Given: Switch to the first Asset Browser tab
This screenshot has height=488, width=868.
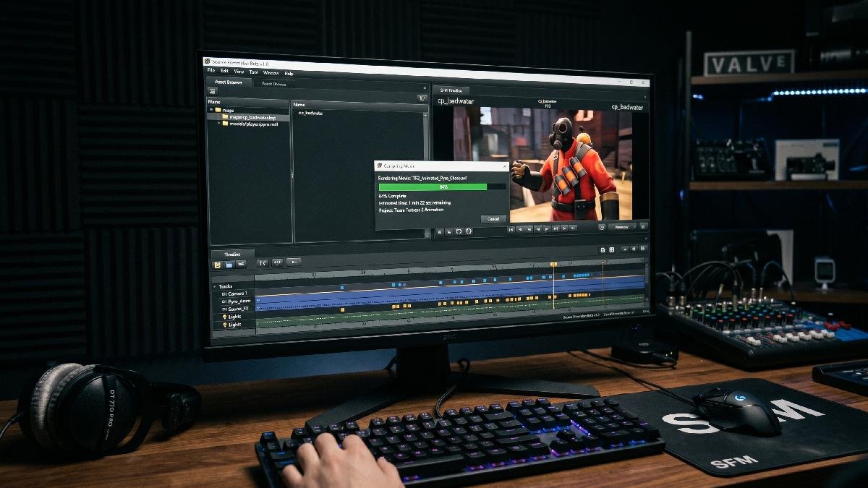Looking at the screenshot, I should point(229,82).
